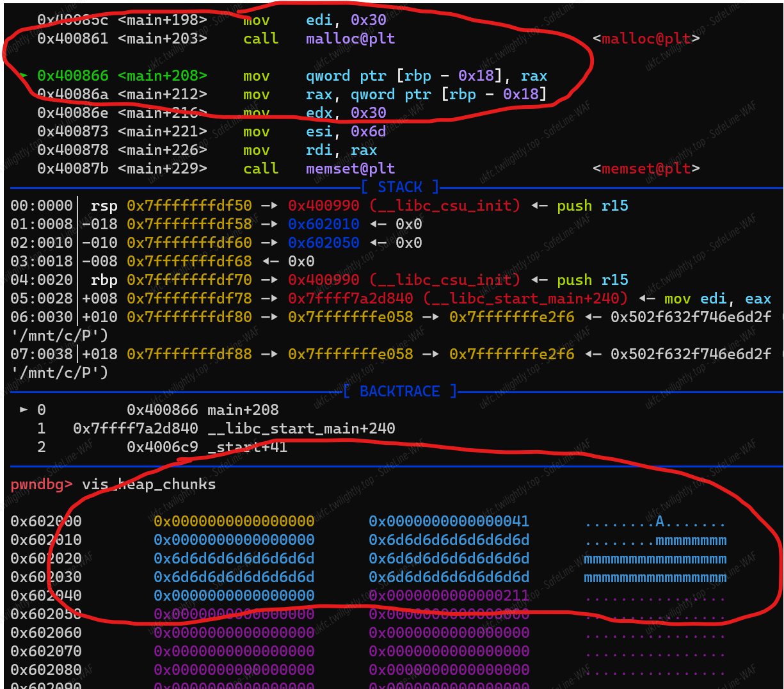
Task: Click heap address 0x602000 in the dump
Action: (46, 521)
